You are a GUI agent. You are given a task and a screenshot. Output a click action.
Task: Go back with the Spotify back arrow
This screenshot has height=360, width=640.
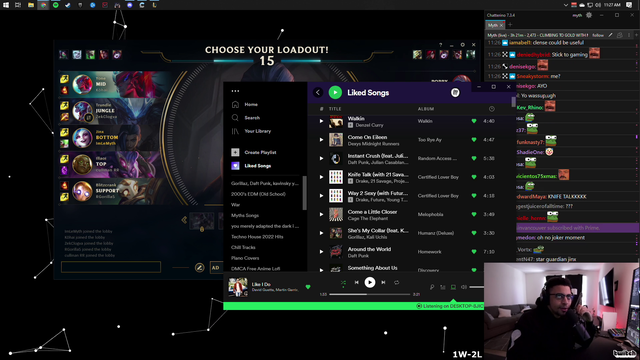tap(318, 93)
